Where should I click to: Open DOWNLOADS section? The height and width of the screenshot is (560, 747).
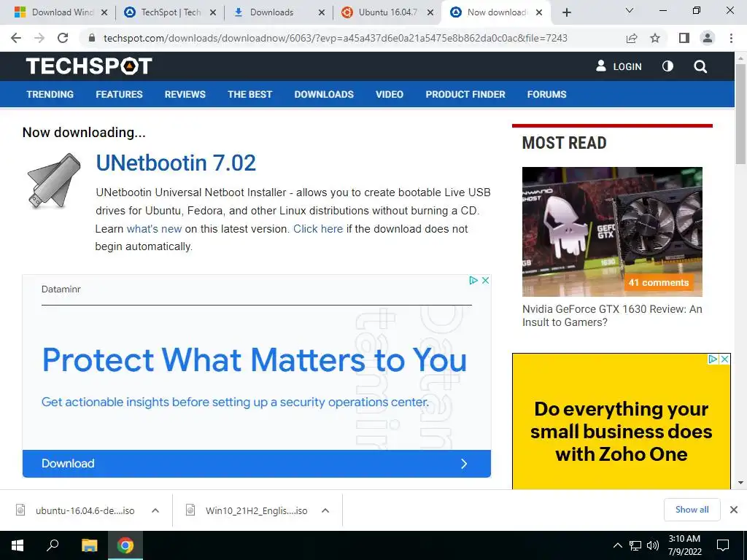tap(324, 94)
